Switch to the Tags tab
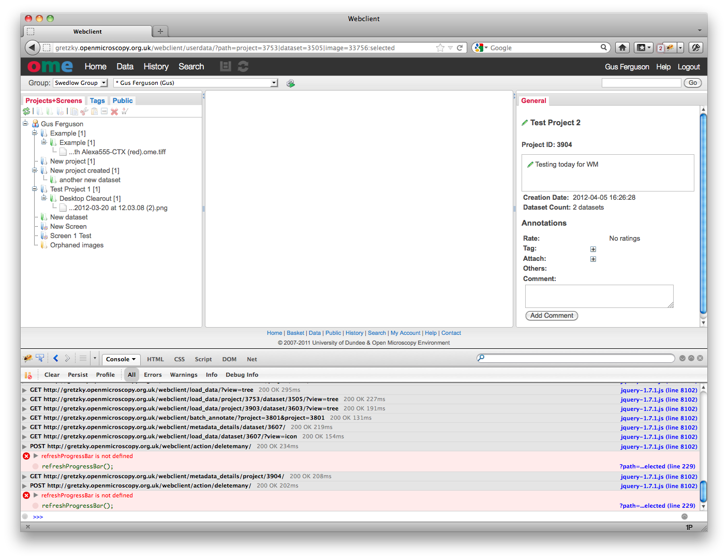The image size is (728, 560). (97, 101)
